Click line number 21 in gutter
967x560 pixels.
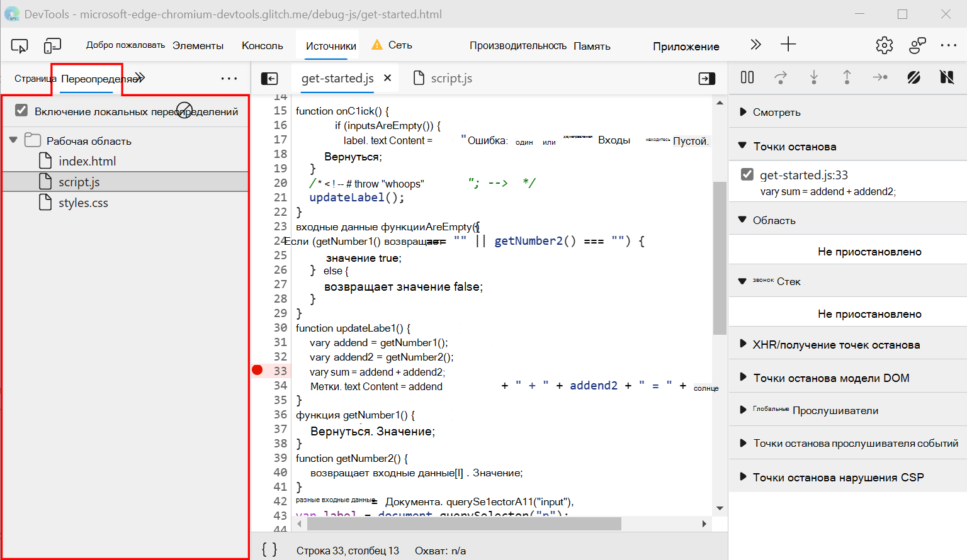pyautogui.click(x=280, y=197)
